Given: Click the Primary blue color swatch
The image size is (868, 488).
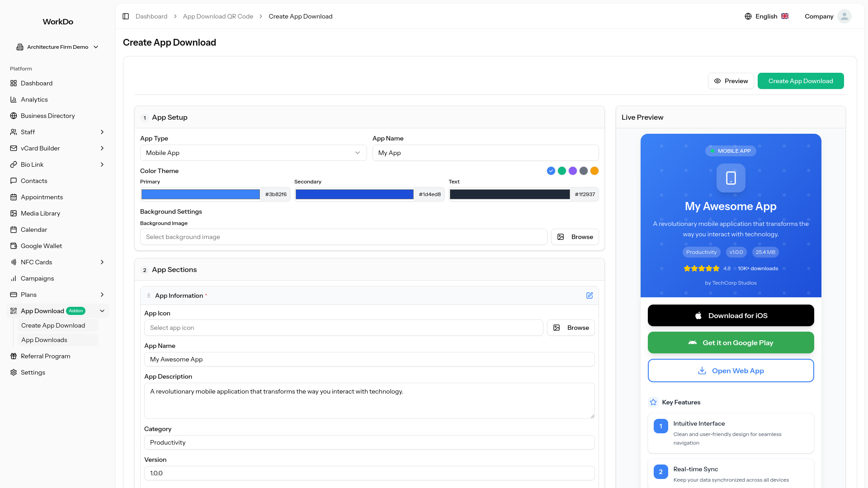Looking at the screenshot, I should 200,194.
